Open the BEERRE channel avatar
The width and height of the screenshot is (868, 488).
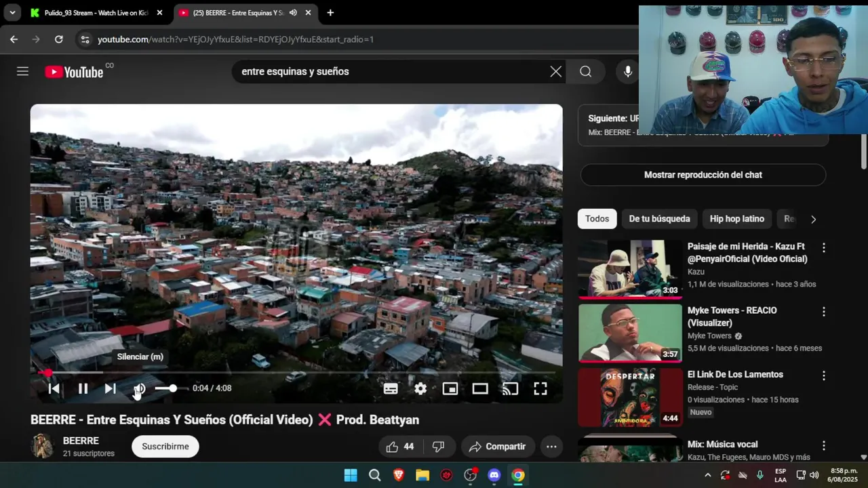pyautogui.click(x=42, y=446)
